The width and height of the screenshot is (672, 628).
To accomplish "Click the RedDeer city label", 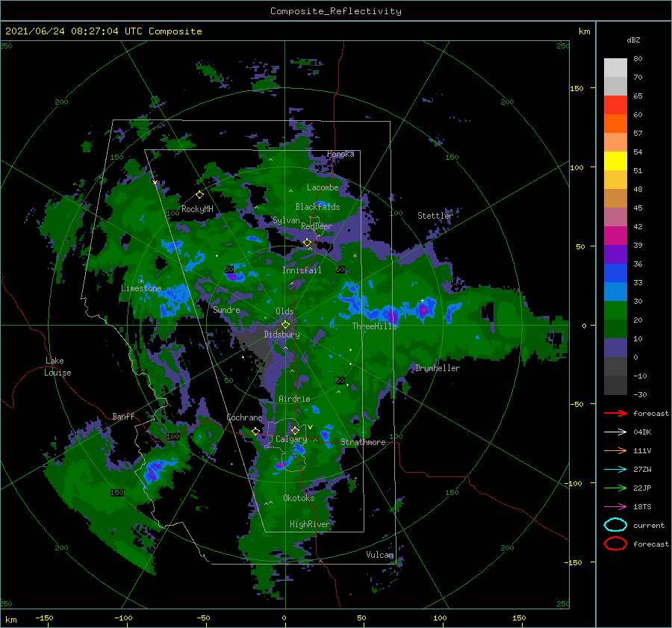I will [x=317, y=226].
